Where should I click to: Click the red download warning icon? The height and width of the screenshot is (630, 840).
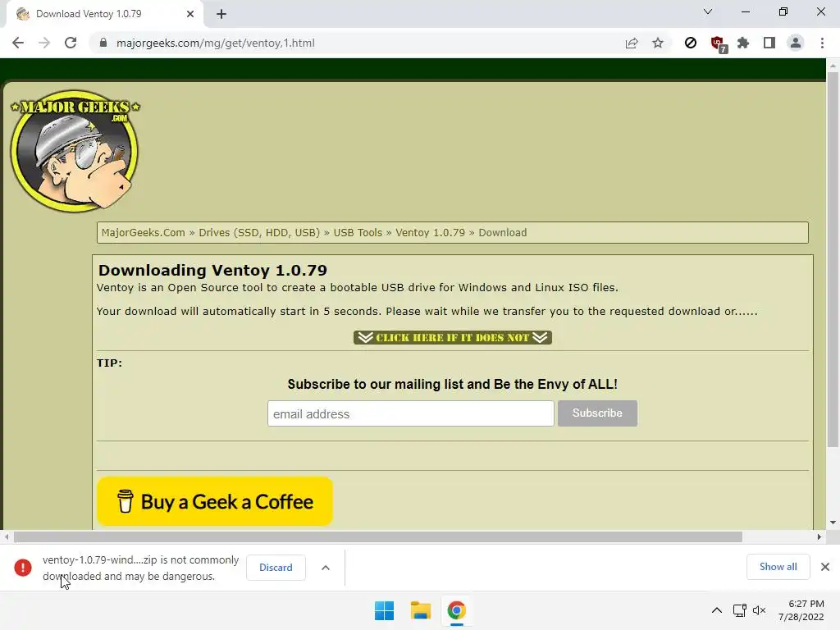(x=22, y=568)
